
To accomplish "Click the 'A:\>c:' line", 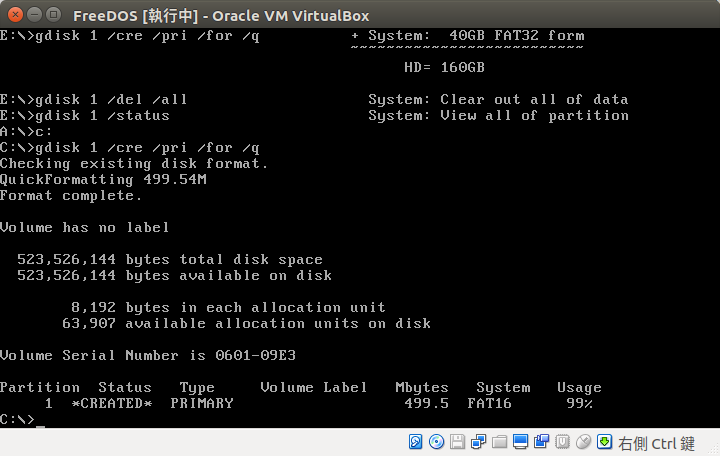I will (26, 132).
